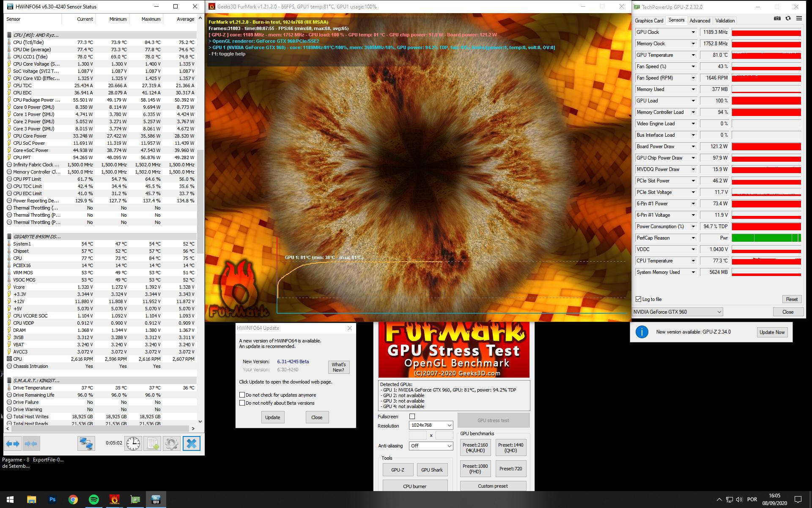812x508 pixels.
Task: Click GPU-Z screenshot camera icon
Action: click(777, 19)
